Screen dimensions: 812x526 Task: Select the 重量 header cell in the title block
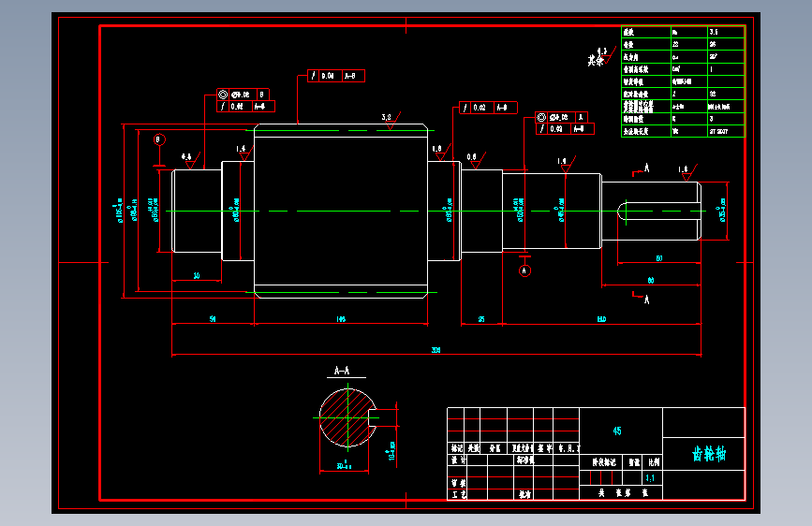634,462
